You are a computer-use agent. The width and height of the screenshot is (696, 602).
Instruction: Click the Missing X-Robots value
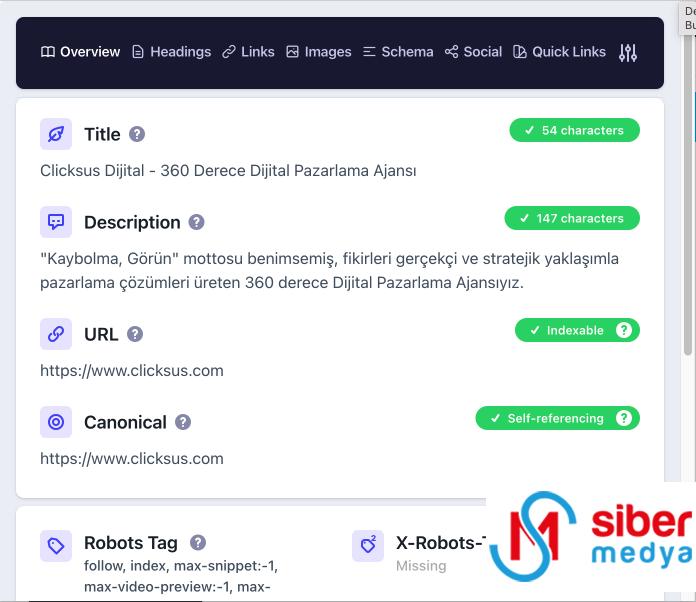pyautogui.click(x=421, y=566)
